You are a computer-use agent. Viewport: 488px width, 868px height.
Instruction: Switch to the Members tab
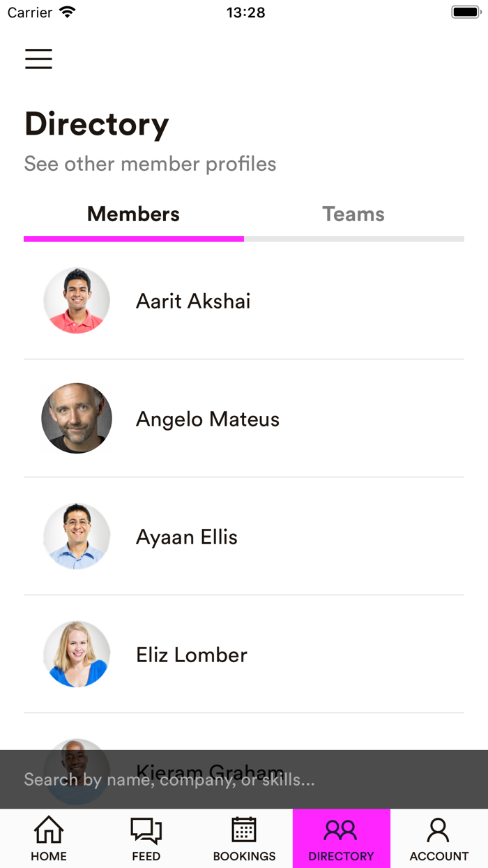[134, 214]
